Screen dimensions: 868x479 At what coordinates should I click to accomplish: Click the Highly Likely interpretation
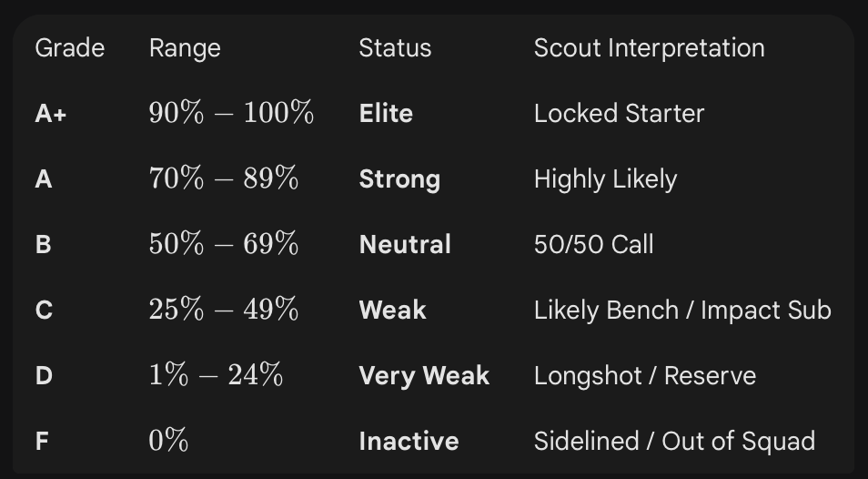point(606,179)
